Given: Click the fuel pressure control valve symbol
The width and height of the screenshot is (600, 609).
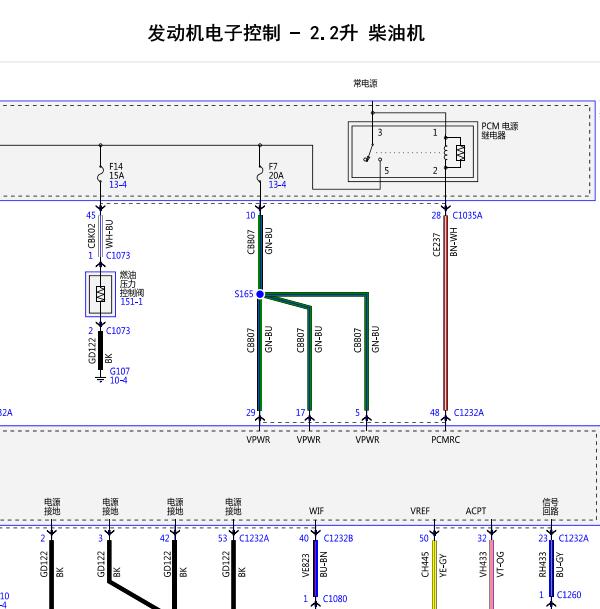Looking at the screenshot, I should point(101,294).
